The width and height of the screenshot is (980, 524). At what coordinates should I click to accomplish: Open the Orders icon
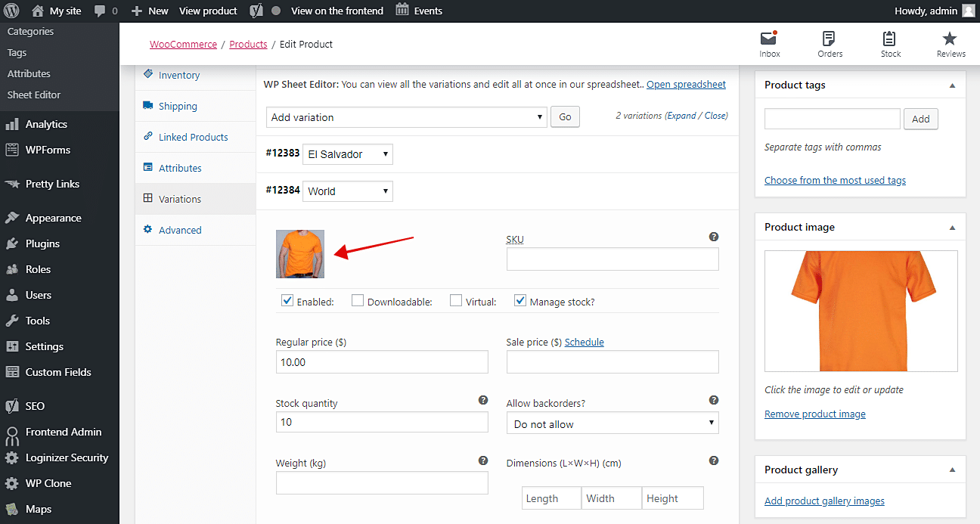(x=830, y=39)
